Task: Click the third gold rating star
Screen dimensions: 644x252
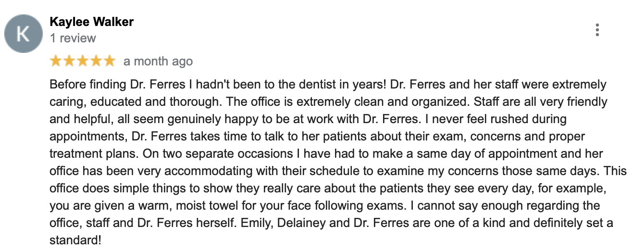Action: pos(83,61)
